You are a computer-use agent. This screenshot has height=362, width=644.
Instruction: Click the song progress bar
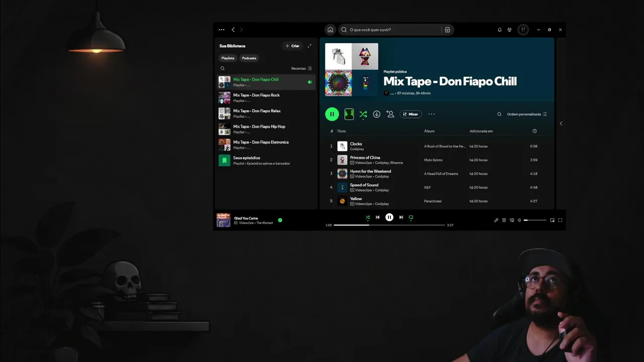click(389, 225)
